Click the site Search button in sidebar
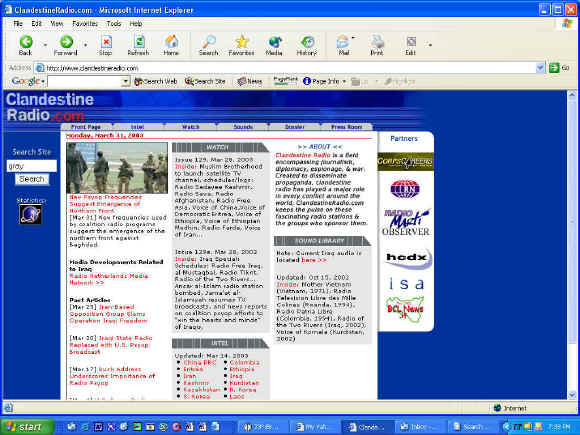Viewport: 580px width, 435px height. tap(32, 179)
